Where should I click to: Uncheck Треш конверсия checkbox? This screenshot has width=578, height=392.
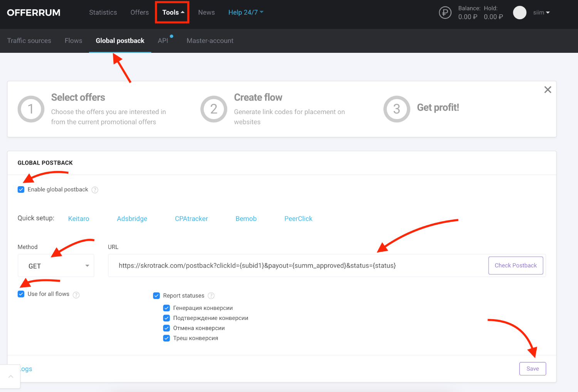point(166,338)
